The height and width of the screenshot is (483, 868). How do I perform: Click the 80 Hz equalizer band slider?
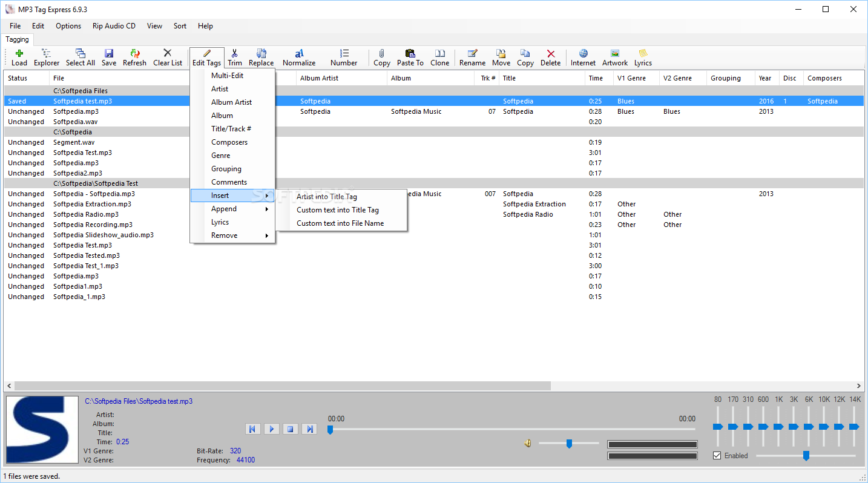(x=718, y=427)
